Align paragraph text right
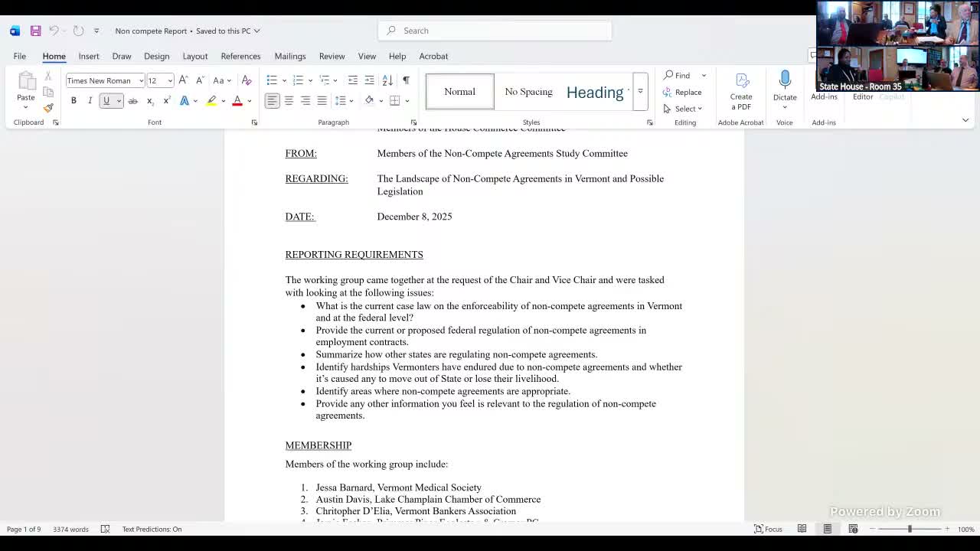Screen dimensions: 980x551 click(305, 101)
